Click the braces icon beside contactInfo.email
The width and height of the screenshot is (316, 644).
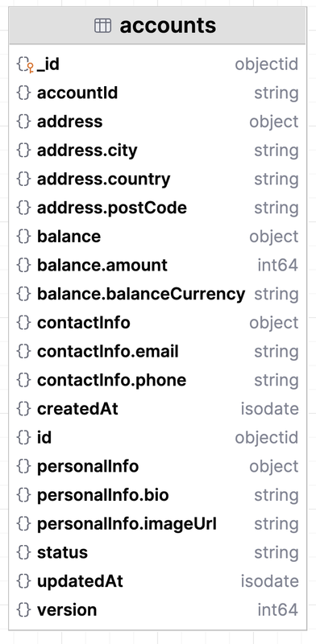pos(24,352)
